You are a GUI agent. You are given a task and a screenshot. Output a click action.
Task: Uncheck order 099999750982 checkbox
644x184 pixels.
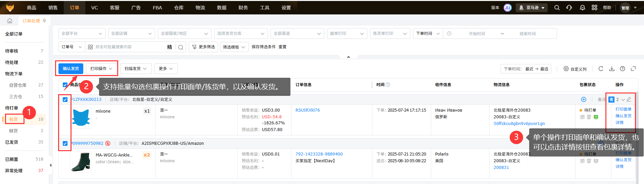pyautogui.click(x=65, y=143)
